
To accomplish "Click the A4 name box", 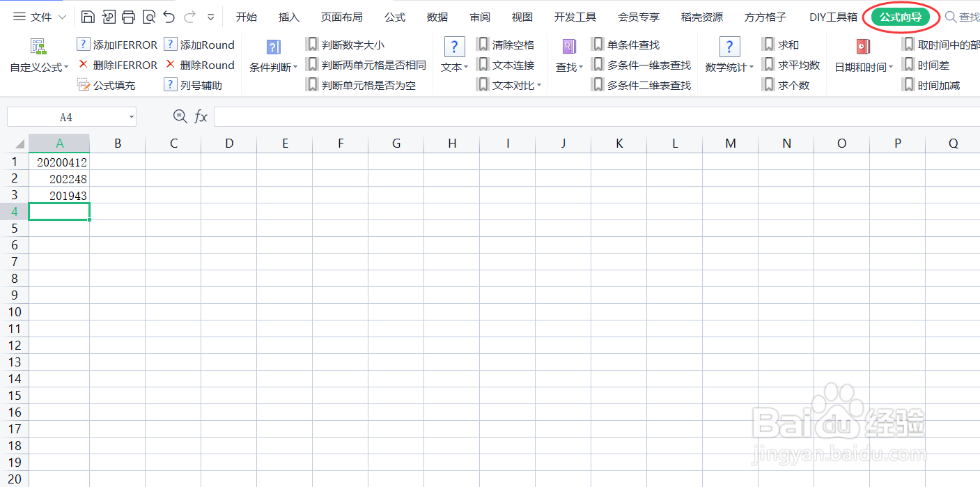I will (66, 117).
